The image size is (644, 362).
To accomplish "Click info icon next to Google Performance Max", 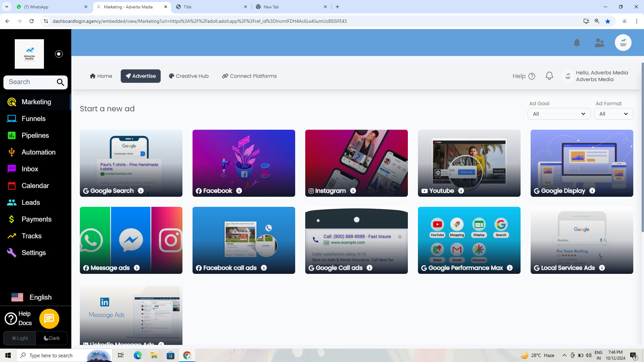I will click(x=509, y=268).
